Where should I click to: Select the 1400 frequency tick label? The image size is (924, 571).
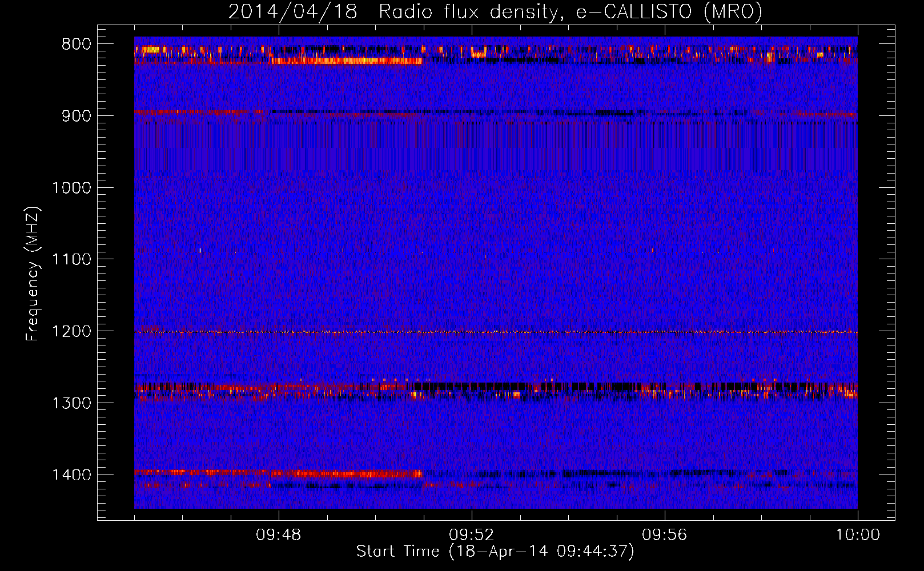tap(71, 475)
